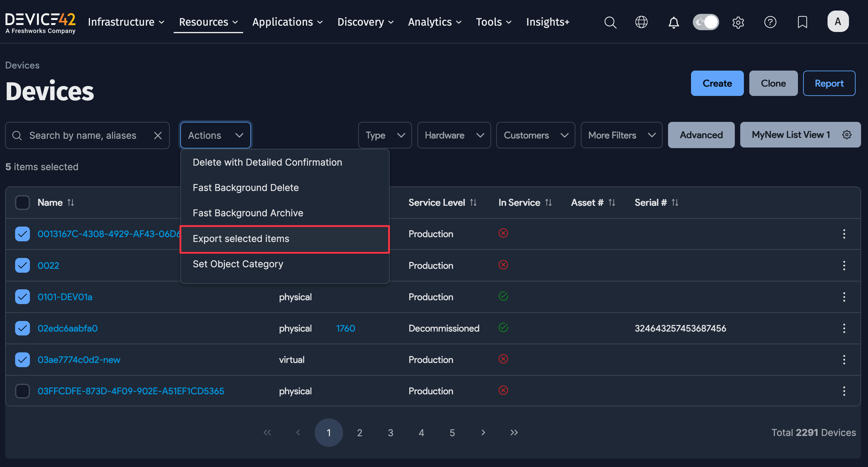
Task: Open bookmarks using the bookmark icon
Action: tap(803, 22)
